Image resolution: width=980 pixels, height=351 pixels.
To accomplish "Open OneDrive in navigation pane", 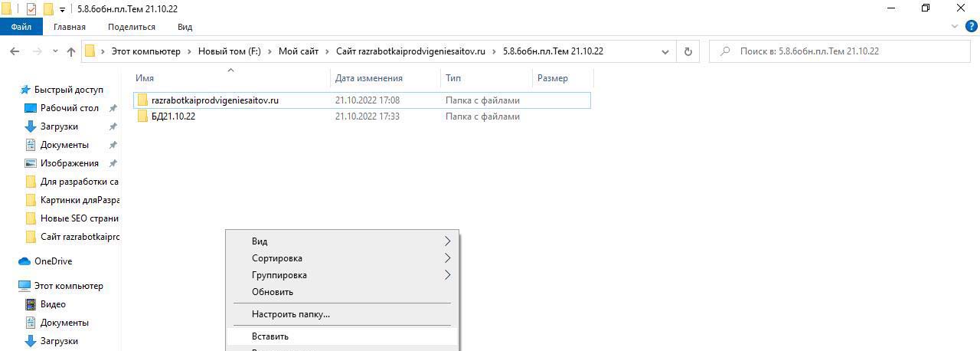I will pos(53,261).
